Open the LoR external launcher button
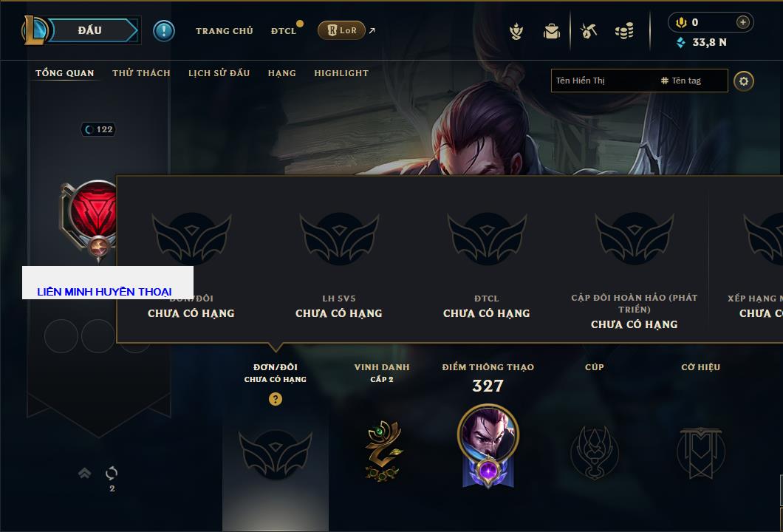783x532 pixels. [x=341, y=30]
